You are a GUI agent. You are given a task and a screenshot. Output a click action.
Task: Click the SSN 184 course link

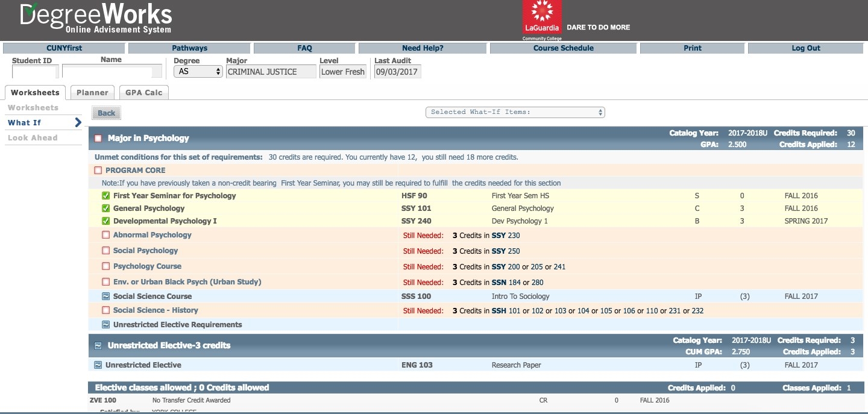click(506, 283)
